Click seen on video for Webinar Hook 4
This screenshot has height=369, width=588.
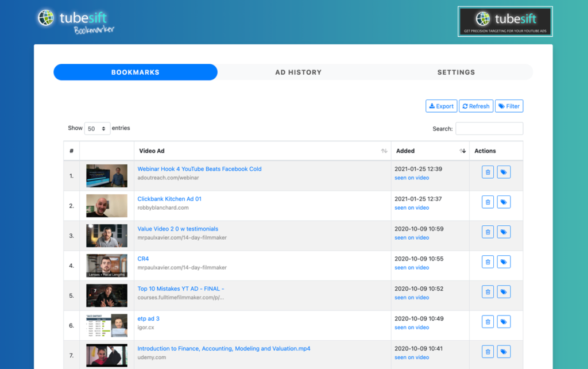[x=412, y=178]
